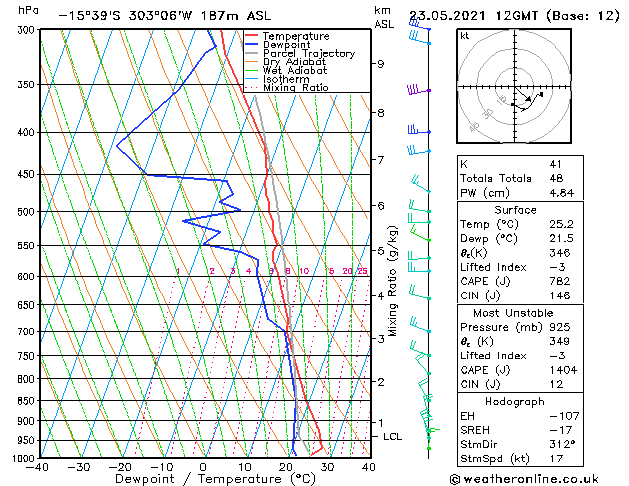
Task: Click the hodograph storm motion arrow
Action: pos(523,95)
